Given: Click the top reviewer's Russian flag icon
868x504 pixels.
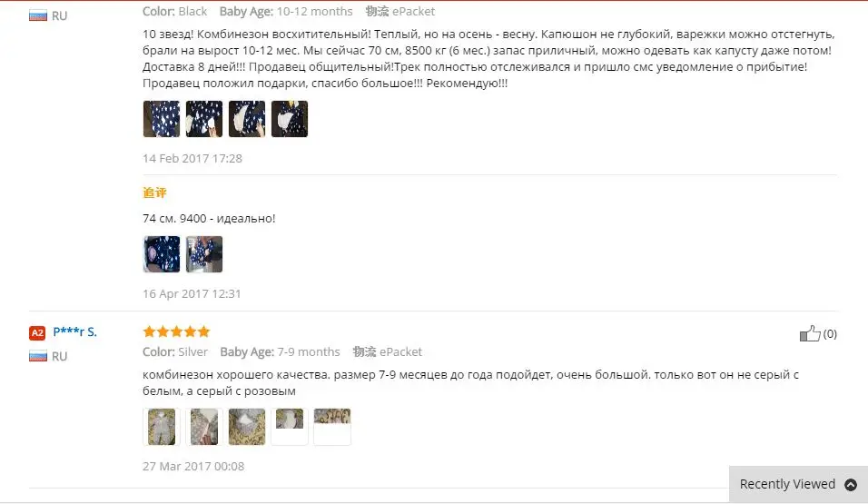Looking at the screenshot, I should 37,15.
